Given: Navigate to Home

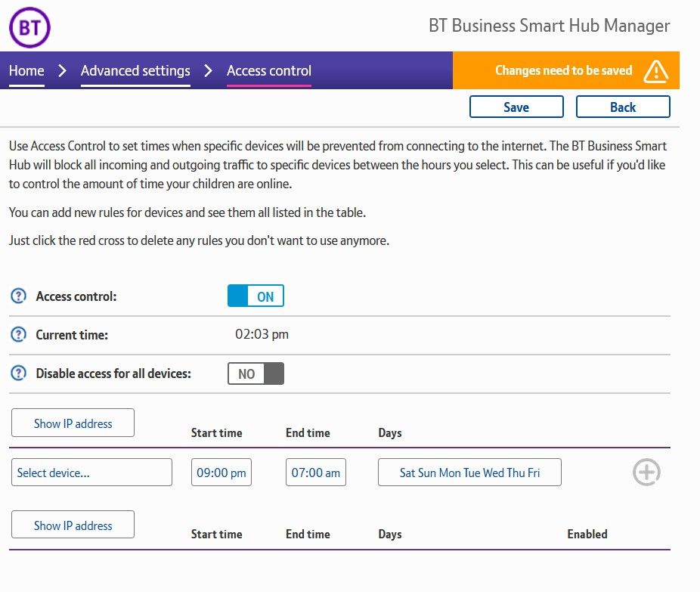Looking at the screenshot, I should [x=26, y=70].
